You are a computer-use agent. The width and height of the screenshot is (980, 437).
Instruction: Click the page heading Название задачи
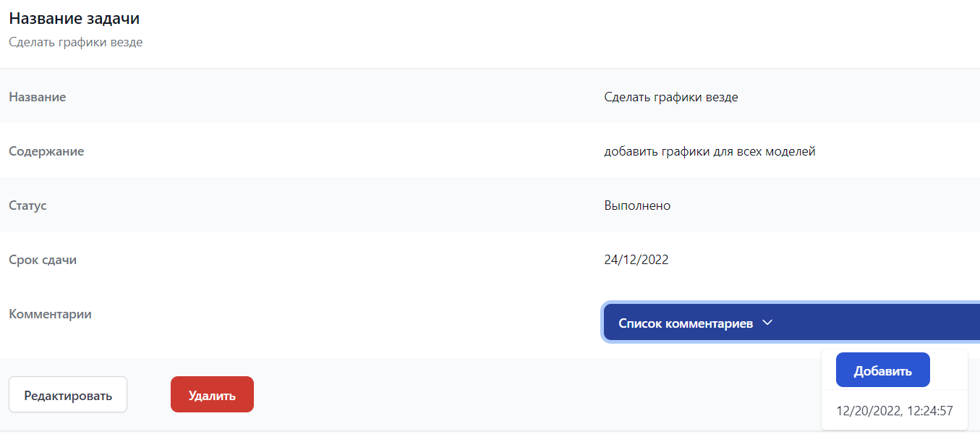pyautogui.click(x=74, y=18)
